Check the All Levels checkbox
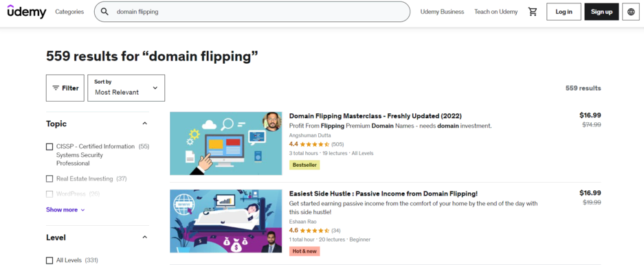This screenshot has height=265, width=644. (49, 260)
